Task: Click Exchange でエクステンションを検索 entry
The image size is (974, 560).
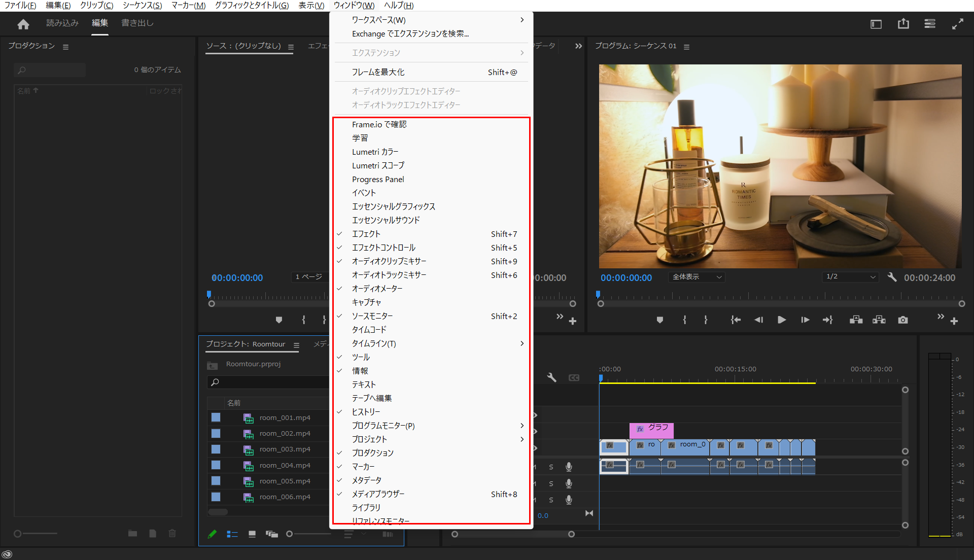Action: point(431,33)
